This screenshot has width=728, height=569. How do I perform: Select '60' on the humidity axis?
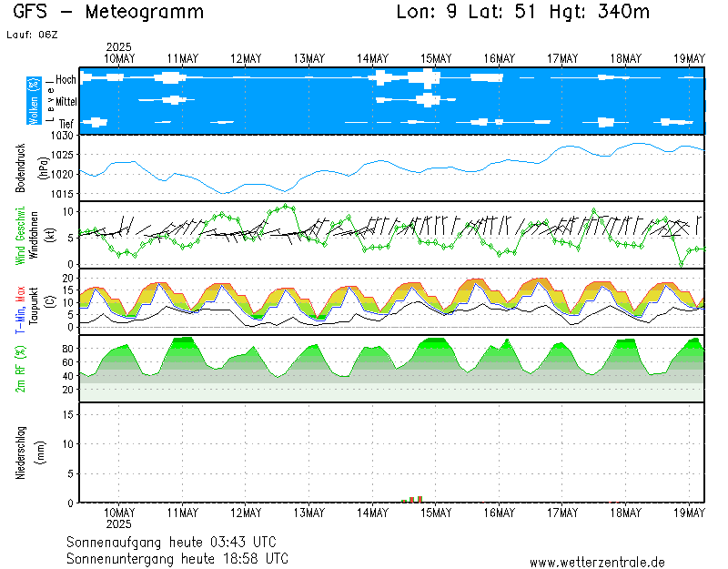(67, 362)
